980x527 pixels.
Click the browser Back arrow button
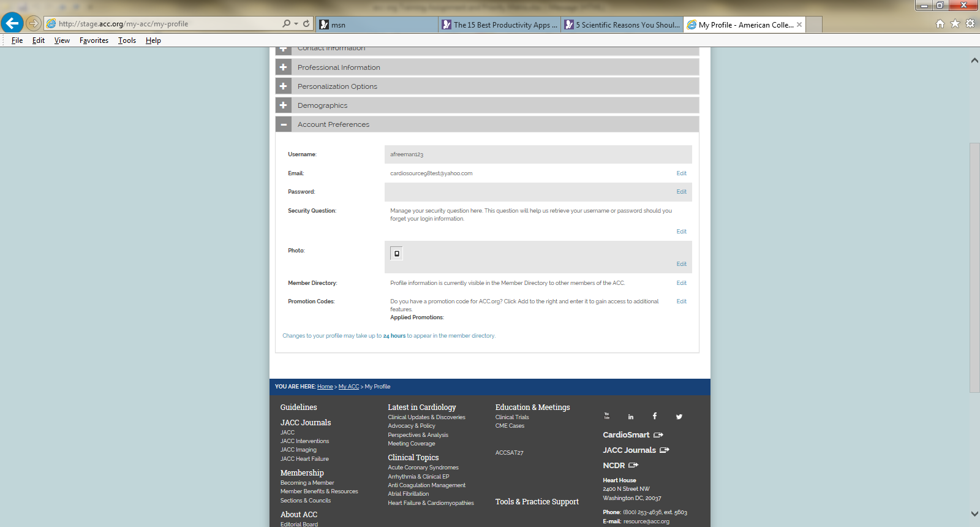pyautogui.click(x=12, y=23)
